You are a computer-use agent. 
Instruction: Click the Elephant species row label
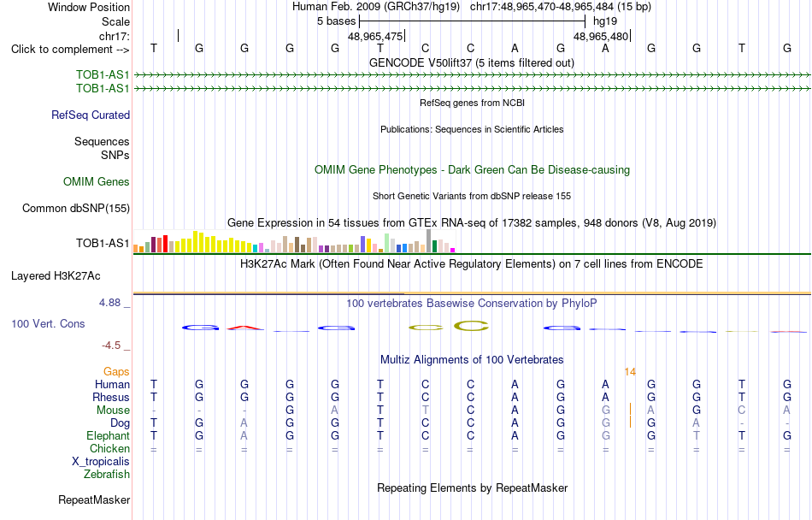pos(108,435)
